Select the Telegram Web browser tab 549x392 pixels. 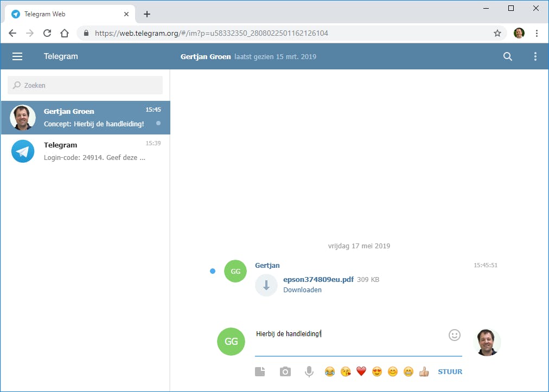(70, 14)
